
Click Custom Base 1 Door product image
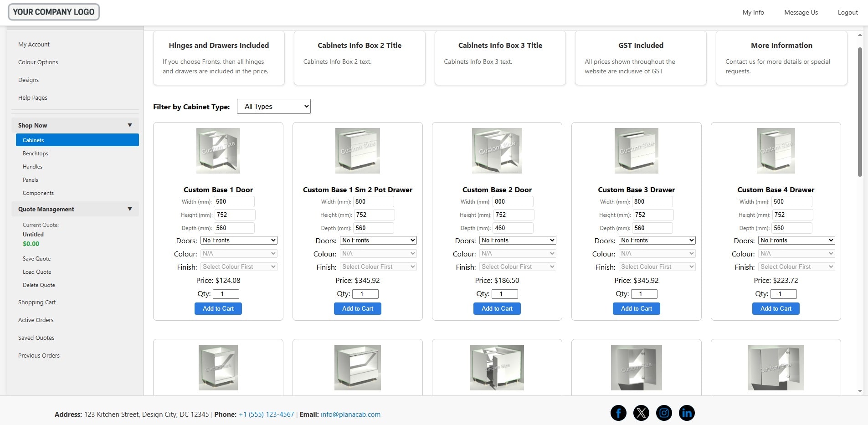click(218, 151)
